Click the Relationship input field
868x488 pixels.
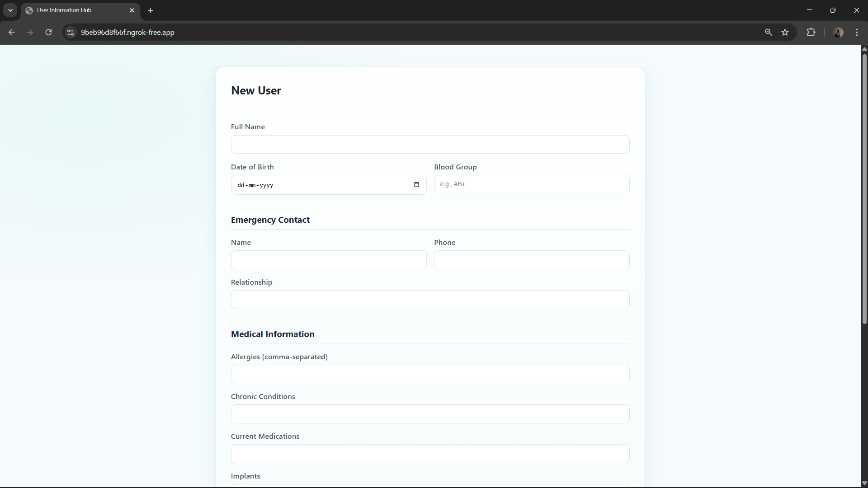click(429, 300)
